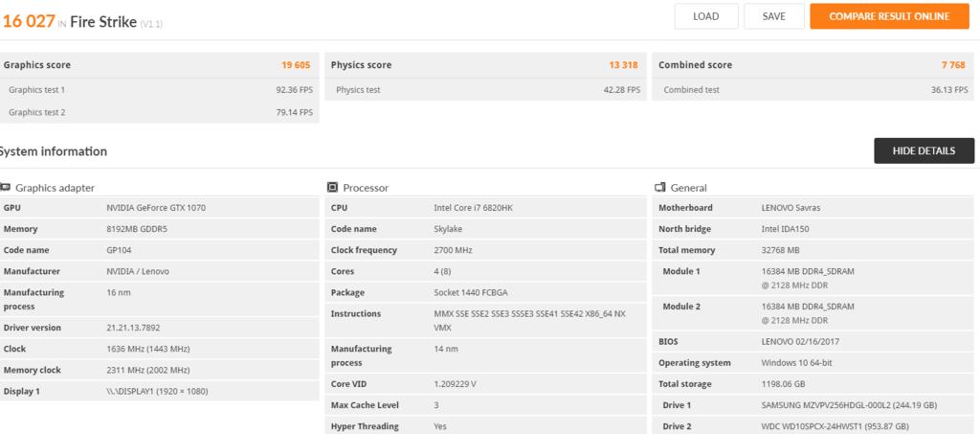
Task: Select GPU code name GP104
Action: pos(118,250)
